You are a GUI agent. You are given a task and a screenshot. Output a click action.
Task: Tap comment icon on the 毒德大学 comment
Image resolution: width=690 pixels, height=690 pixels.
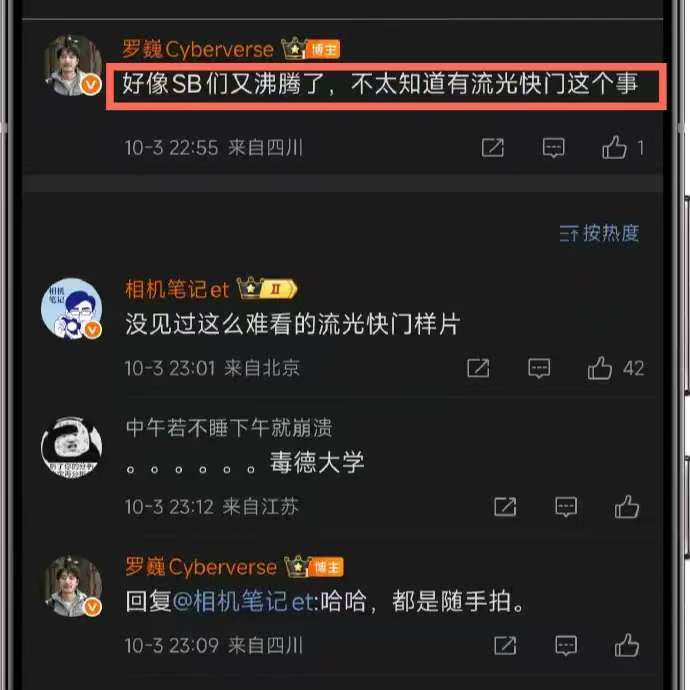(566, 507)
